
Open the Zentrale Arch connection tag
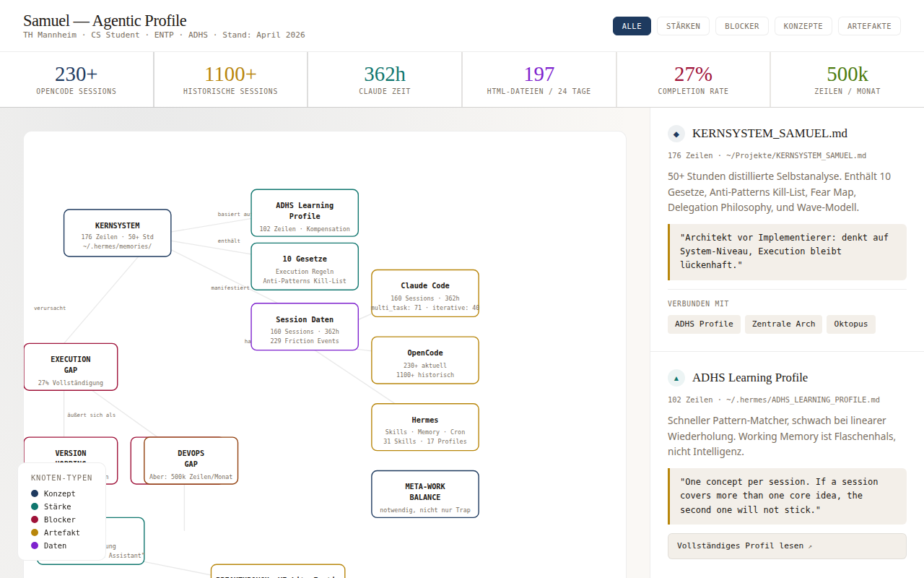tap(783, 324)
